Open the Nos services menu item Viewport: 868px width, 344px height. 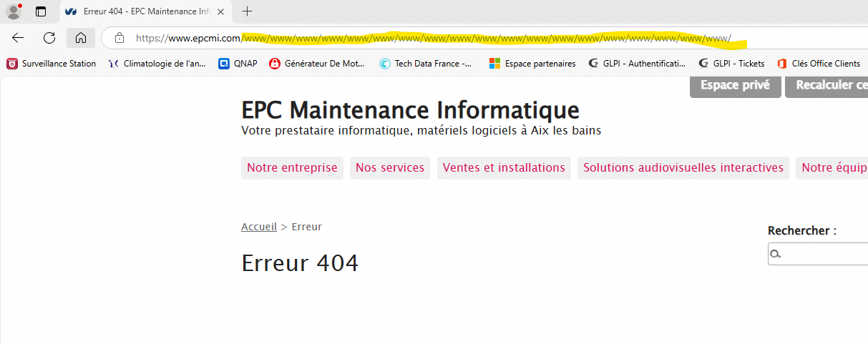pyautogui.click(x=390, y=168)
